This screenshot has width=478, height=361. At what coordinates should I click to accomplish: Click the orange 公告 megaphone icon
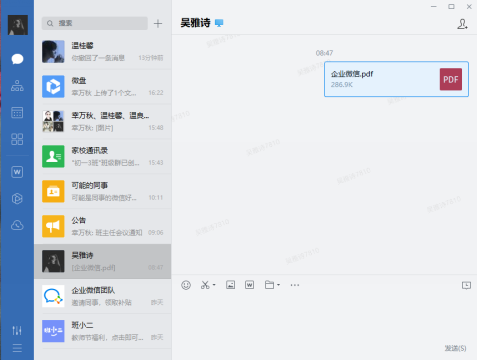(53, 226)
